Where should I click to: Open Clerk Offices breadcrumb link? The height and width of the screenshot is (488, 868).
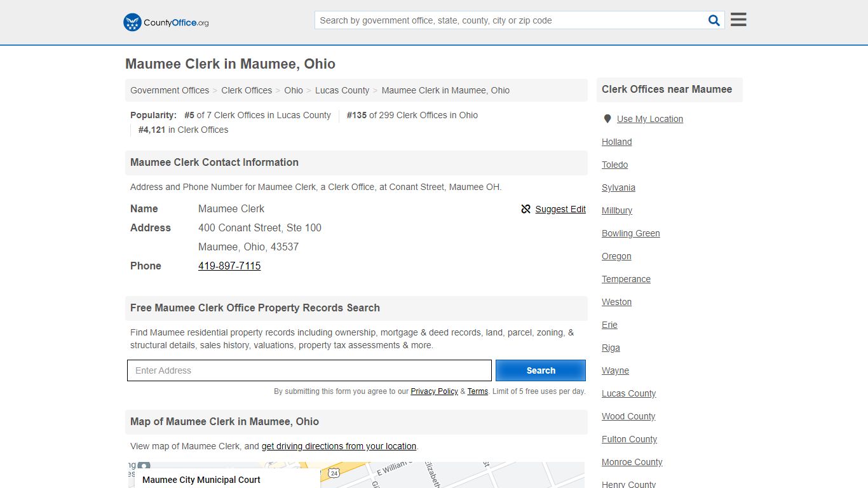(x=247, y=90)
